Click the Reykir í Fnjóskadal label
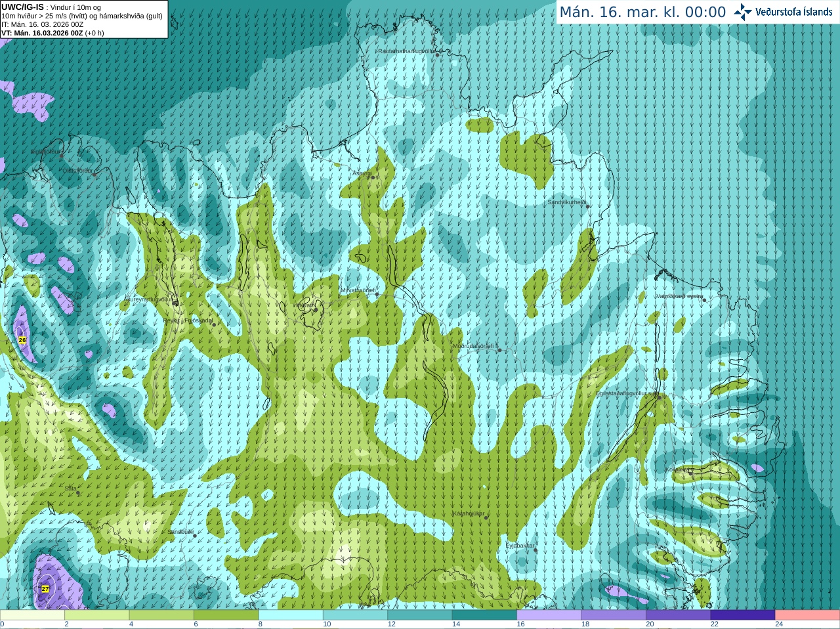This screenshot has height=629, width=840. tap(188, 320)
